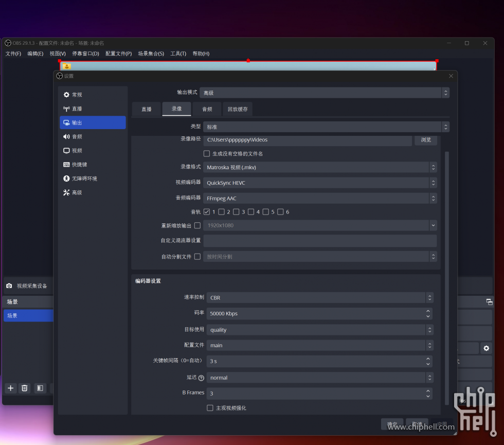Uncheck audio track 1
The height and width of the screenshot is (445, 504).
207,212
